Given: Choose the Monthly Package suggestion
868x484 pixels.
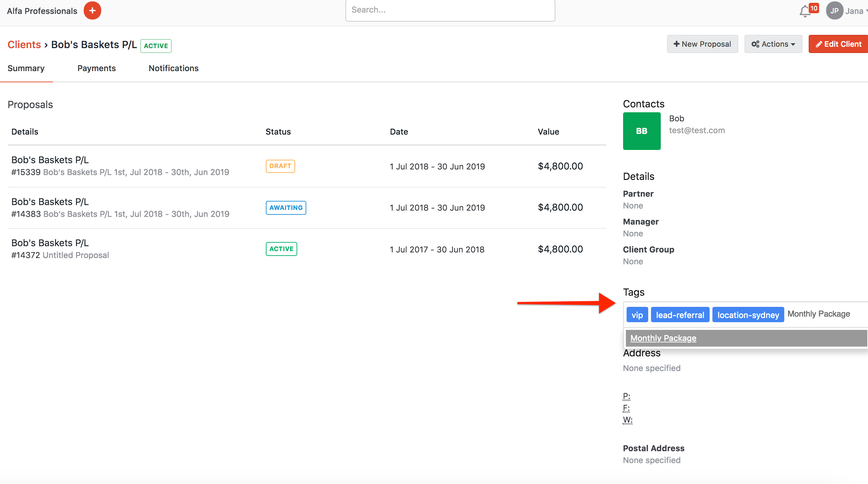Looking at the screenshot, I should tap(747, 338).
